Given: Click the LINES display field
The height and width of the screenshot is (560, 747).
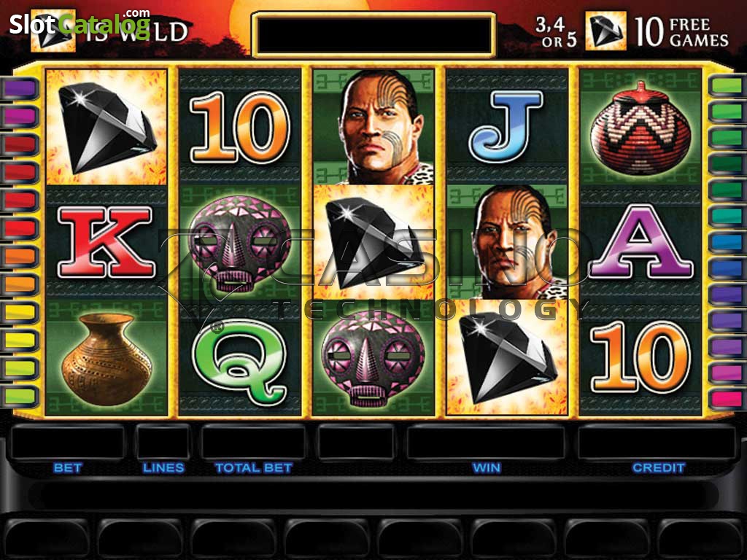Looking at the screenshot, I should coord(163,443).
